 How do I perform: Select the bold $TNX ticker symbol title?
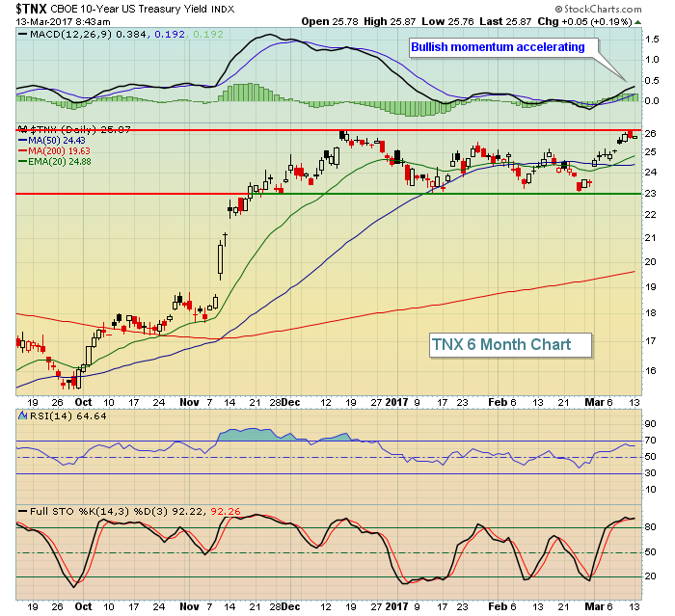[31, 9]
